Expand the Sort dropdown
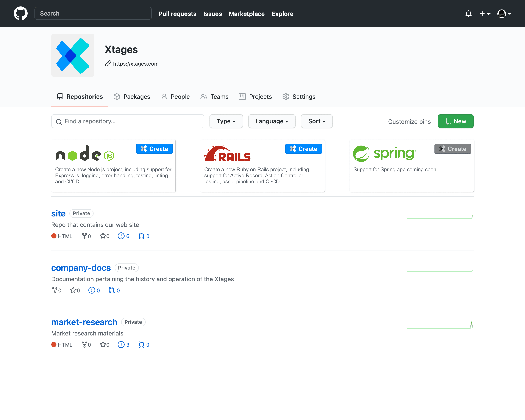 click(317, 121)
